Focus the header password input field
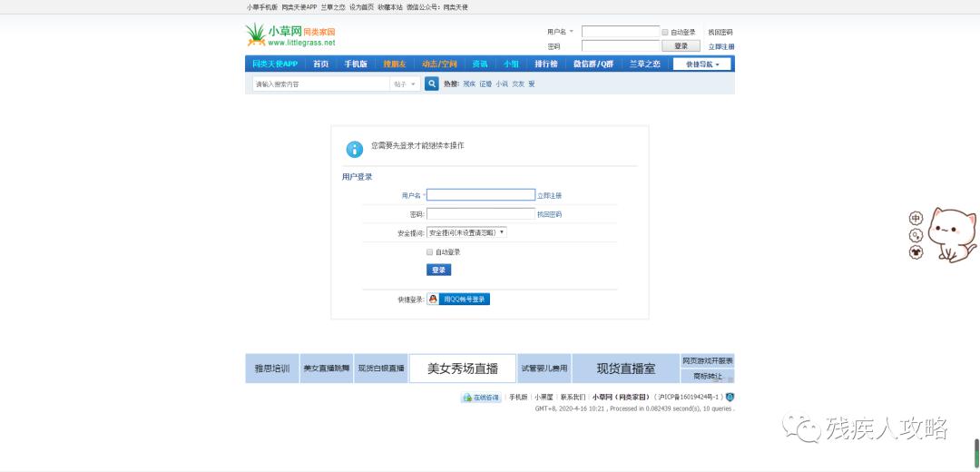The height and width of the screenshot is (472, 980). pyautogui.click(x=621, y=46)
